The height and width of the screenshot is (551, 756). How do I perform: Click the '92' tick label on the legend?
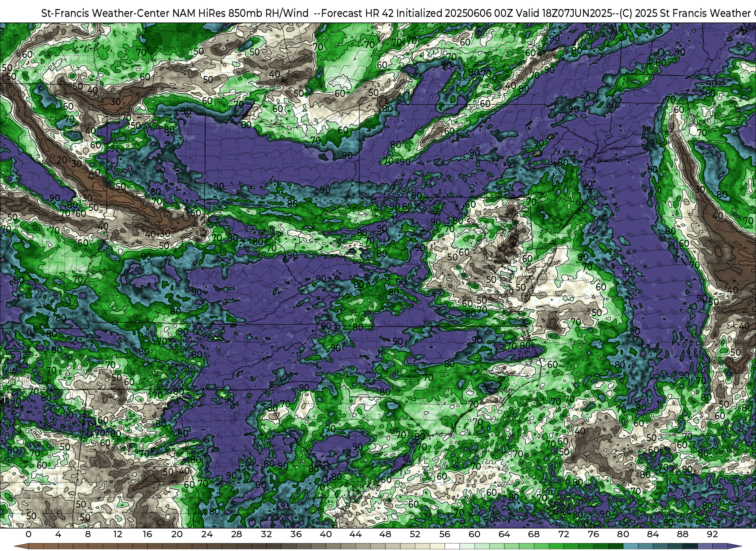[712, 534]
